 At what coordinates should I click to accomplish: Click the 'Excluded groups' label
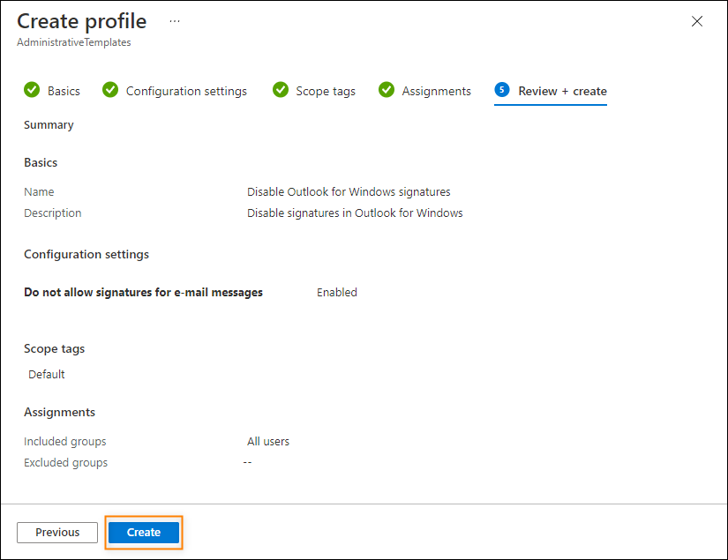(66, 463)
